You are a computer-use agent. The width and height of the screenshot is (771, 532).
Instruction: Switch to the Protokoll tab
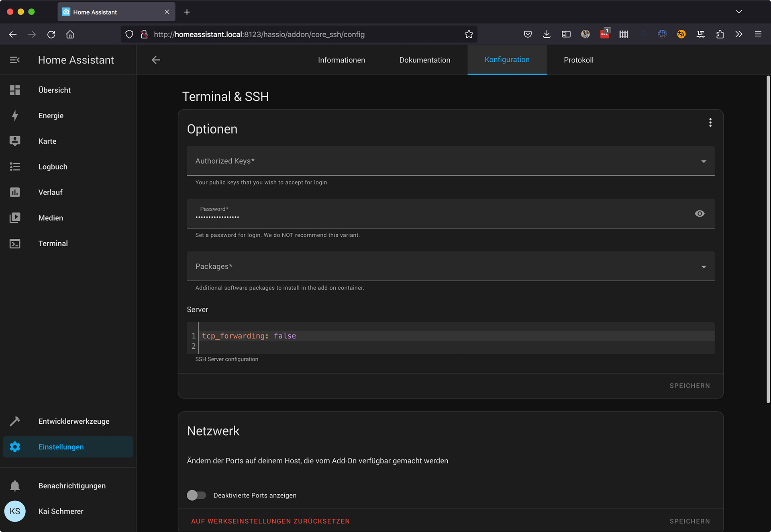pyautogui.click(x=578, y=60)
